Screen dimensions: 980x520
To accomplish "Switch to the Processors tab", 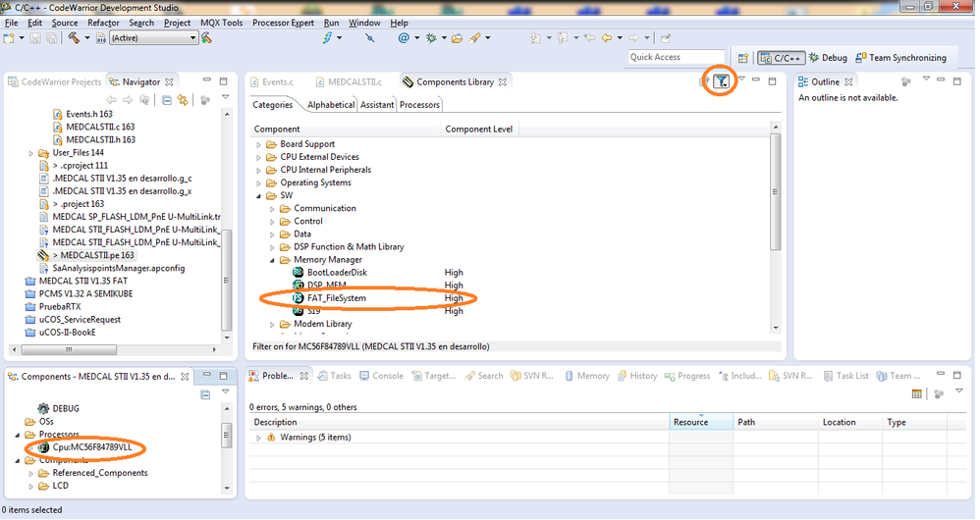I will (x=419, y=105).
